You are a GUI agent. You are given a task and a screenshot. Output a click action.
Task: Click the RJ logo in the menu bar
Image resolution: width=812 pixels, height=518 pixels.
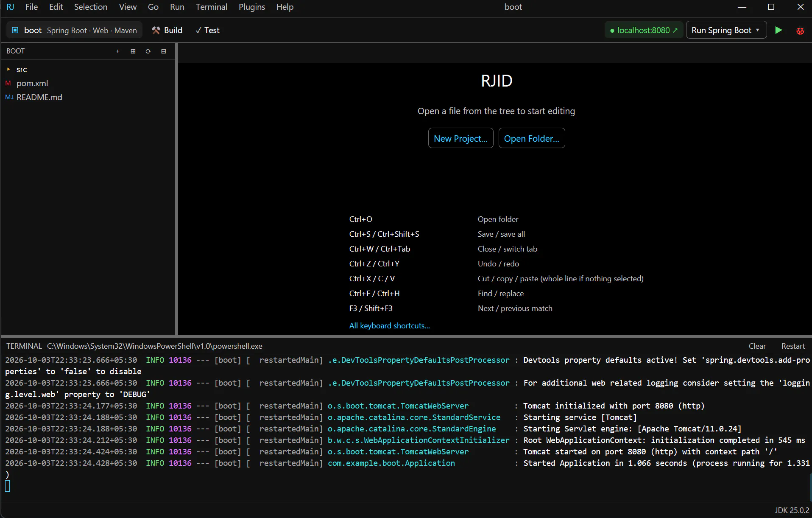pyautogui.click(x=10, y=7)
